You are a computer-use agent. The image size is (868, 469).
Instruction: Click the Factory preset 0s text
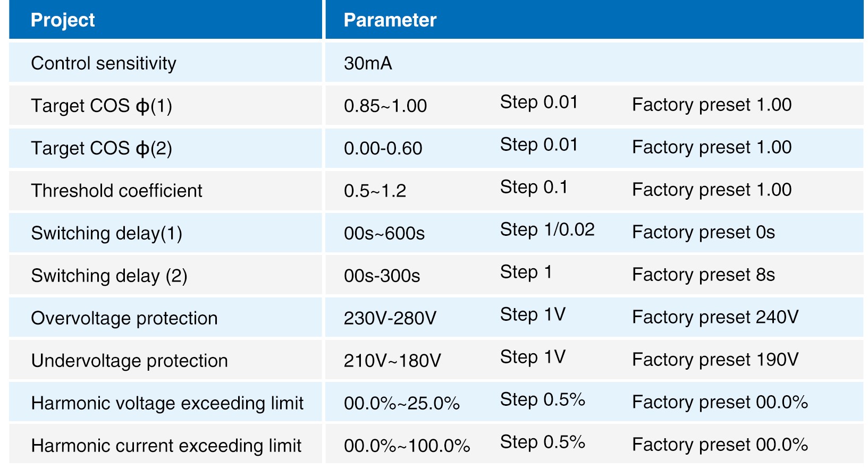[703, 232]
